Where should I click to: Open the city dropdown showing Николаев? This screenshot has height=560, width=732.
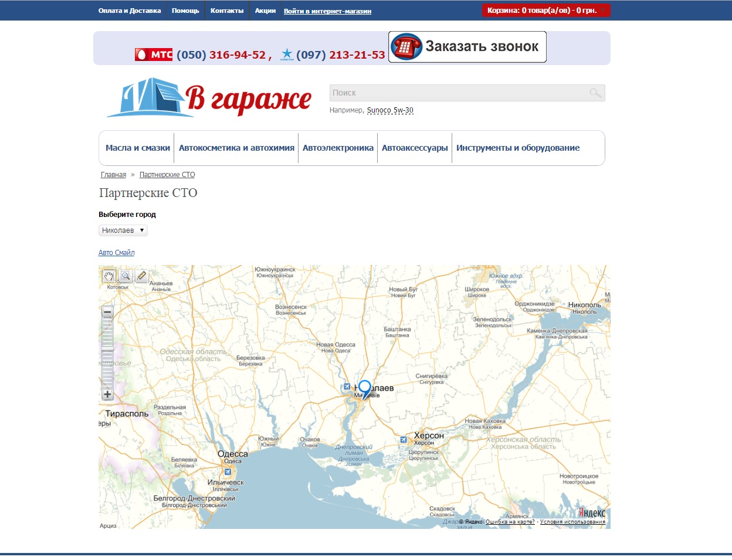123,230
